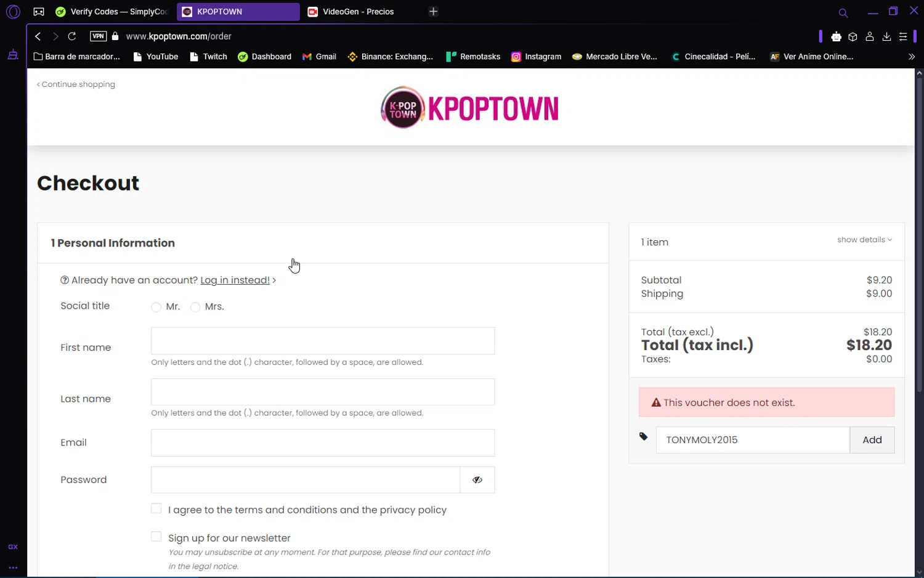Open the profile account icon
Screen dimensions: 924x578
pyautogui.click(x=870, y=37)
